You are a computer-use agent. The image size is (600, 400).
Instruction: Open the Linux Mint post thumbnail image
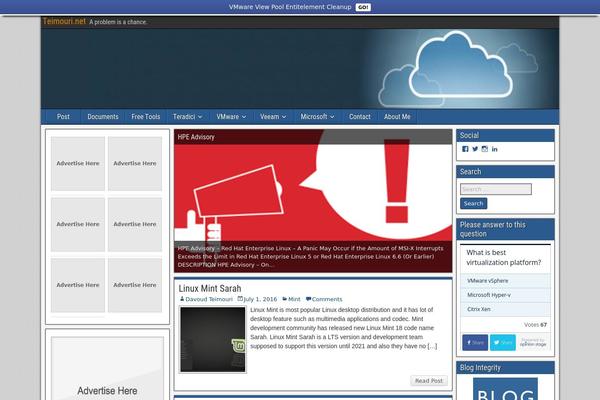[213, 340]
